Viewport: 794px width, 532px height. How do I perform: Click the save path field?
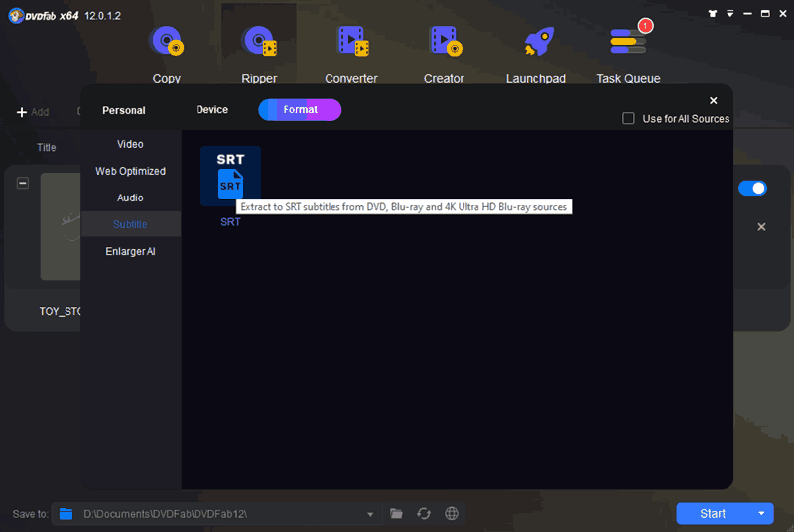[x=217, y=514]
